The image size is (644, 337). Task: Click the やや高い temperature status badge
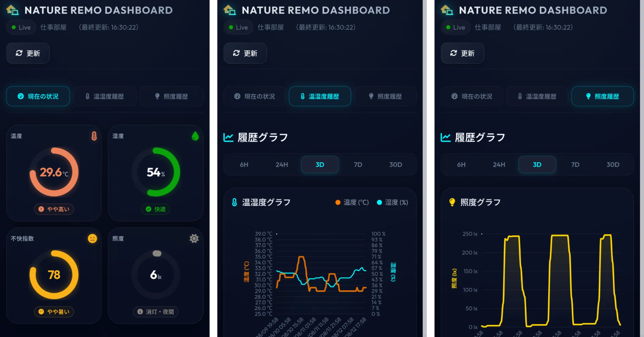[54, 209]
